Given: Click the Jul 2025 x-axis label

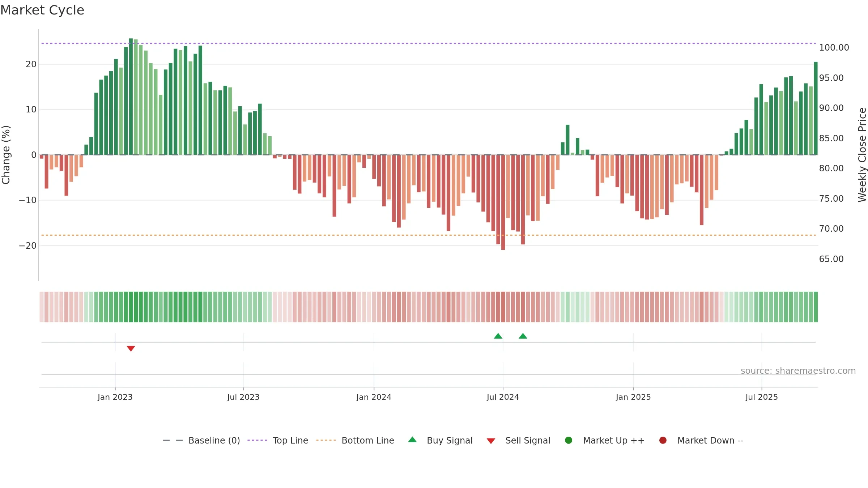Looking at the screenshot, I should pyautogui.click(x=762, y=397).
